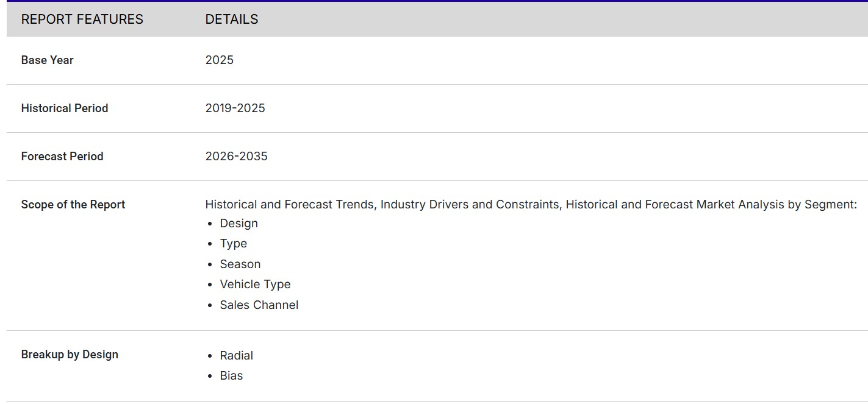868x404 pixels.
Task: Select the Type bullet item
Action: coord(233,243)
